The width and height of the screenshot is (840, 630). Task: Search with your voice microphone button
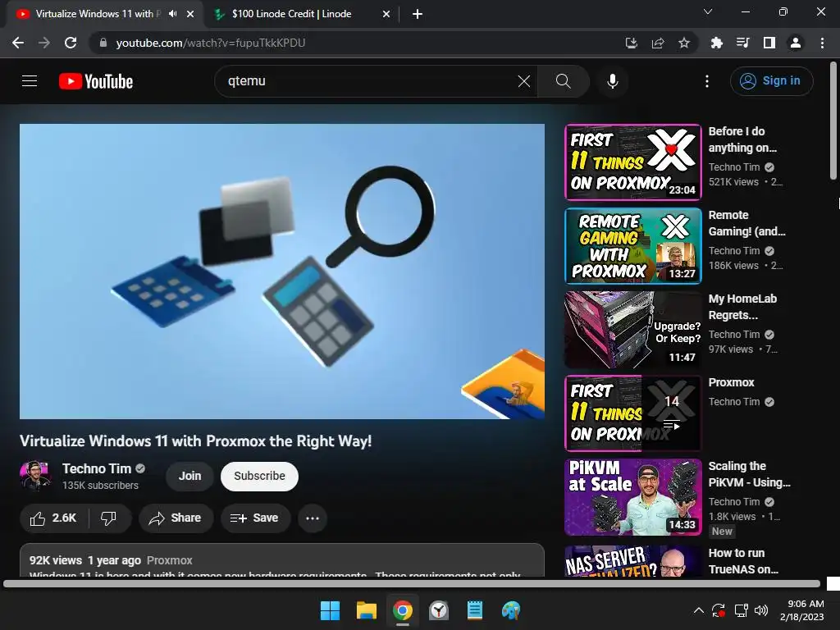[x=613, y=81]
